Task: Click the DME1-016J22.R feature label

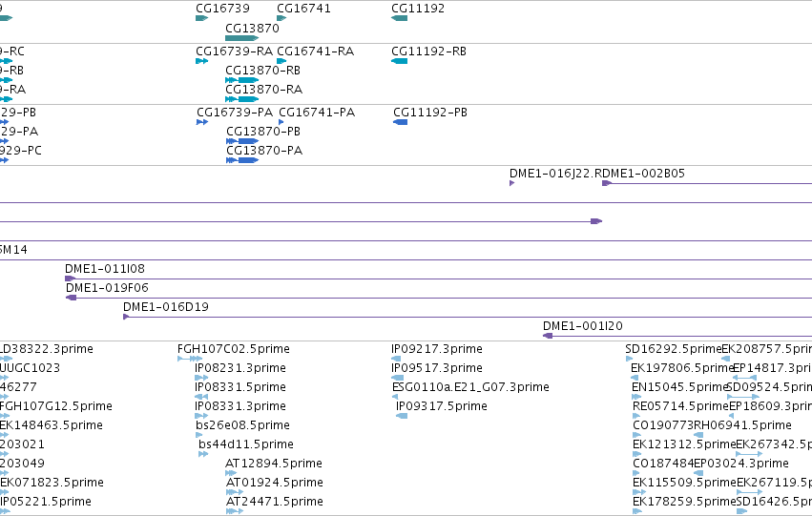Action: [x=555, y=174]
